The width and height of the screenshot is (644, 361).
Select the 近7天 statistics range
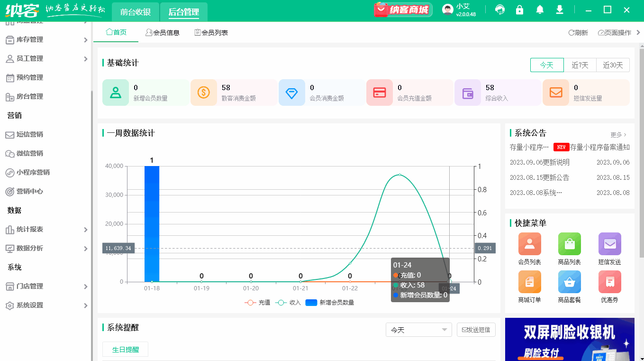click(x=580, y=65)
